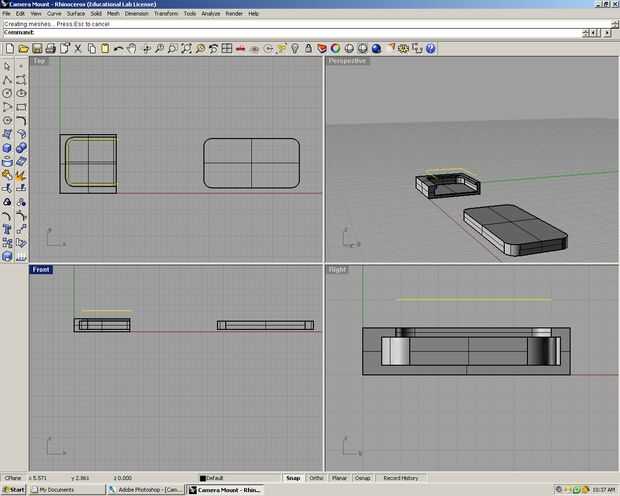Undo with the curved arrow icon
Image resolution: width=620 pixels, height=496 pixels.
pos(118,49)
